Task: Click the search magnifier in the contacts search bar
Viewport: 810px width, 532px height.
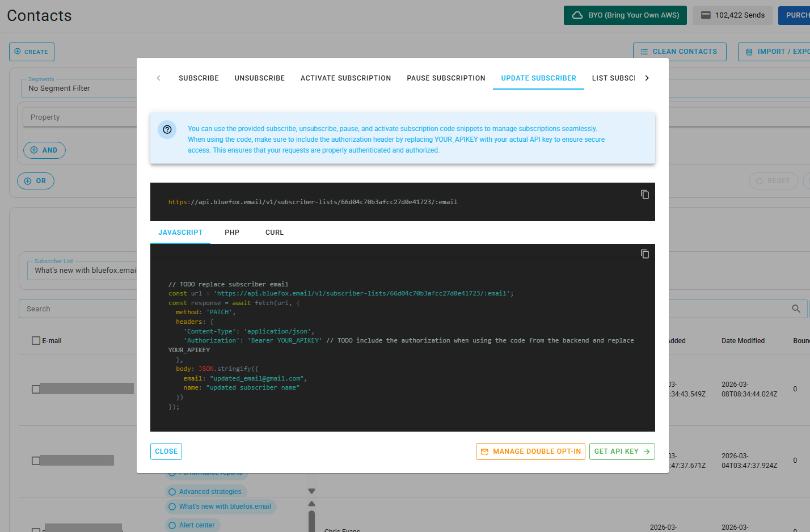Action: (796, 309)
